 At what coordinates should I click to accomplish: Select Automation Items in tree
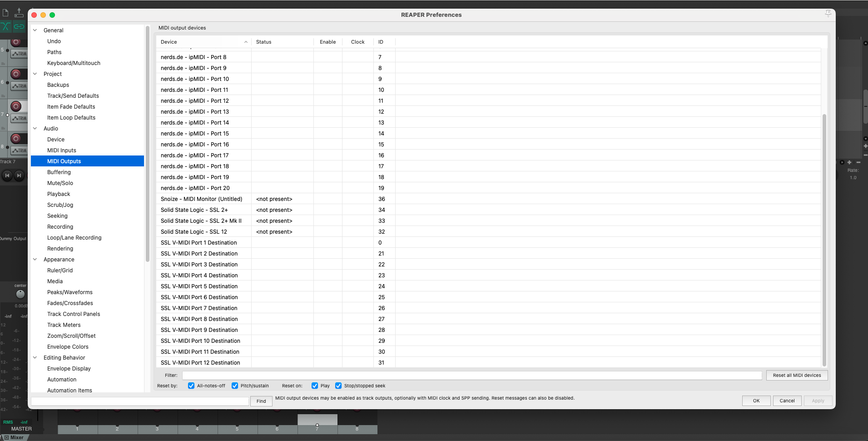[69, 390]
